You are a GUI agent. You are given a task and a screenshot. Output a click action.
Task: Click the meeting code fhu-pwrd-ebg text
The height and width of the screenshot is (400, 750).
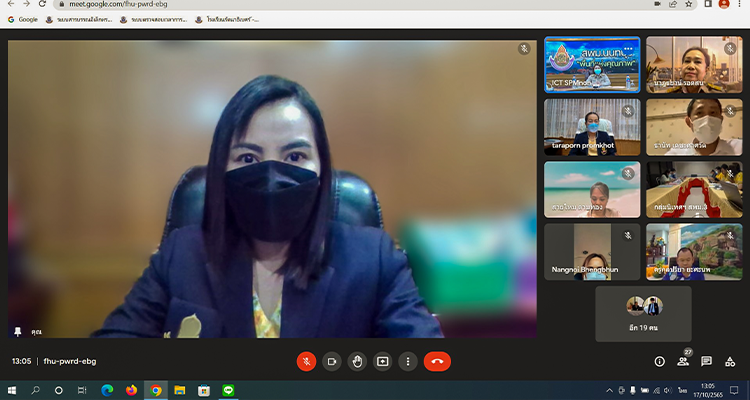[70, 361]
